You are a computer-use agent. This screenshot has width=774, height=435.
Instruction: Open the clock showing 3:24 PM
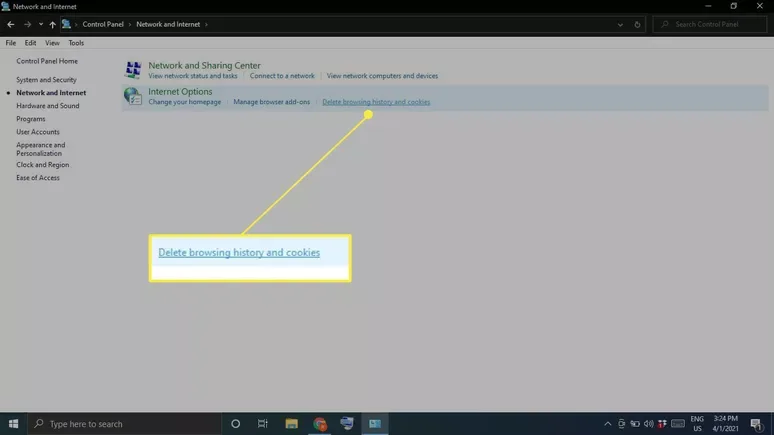(725, 424)
